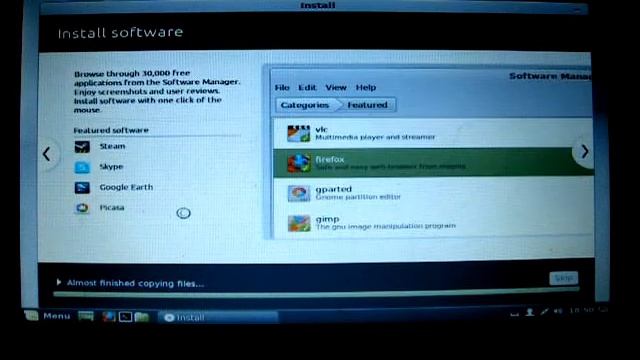The height and width of the screenshot is (360, 640).
Task: Click the network icon in the system tray
Action: click(x=544, y=312)
